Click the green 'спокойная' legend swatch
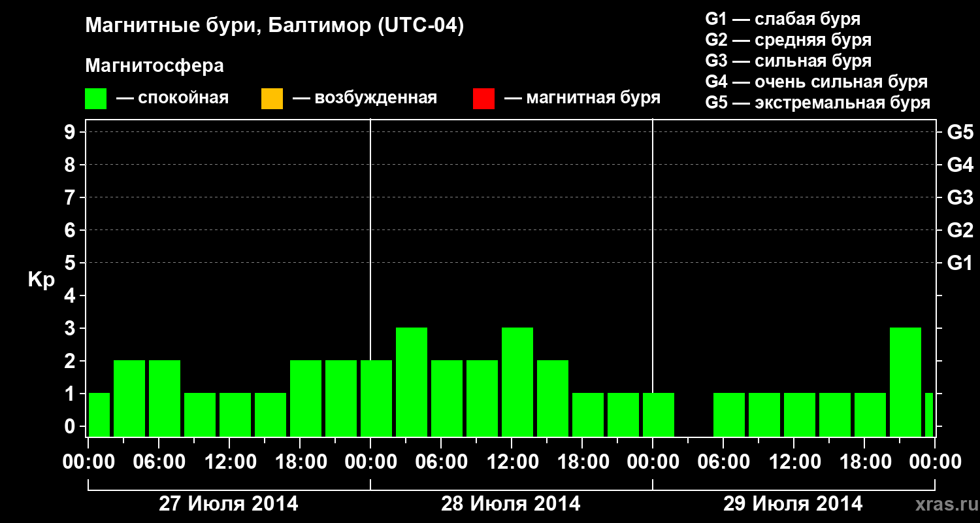Image resolution: width=980 pixels, height=523 pixels. click(x=96, y=99)
